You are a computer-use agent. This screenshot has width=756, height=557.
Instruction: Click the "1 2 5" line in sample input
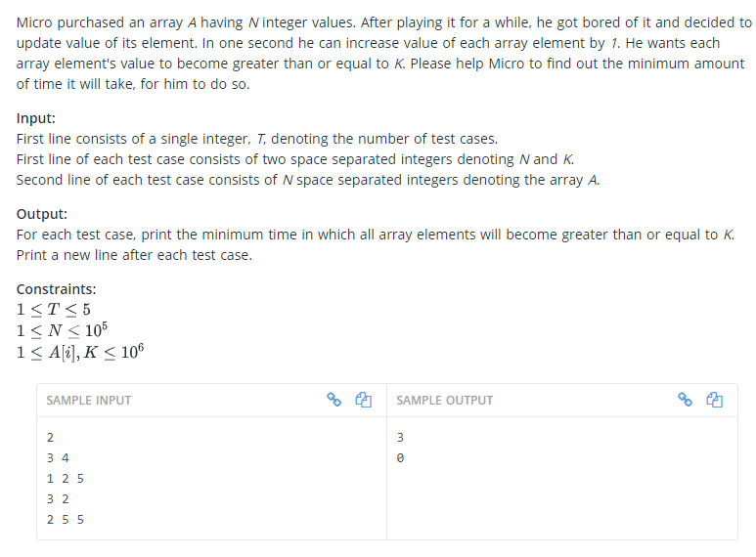pos(66,478)
